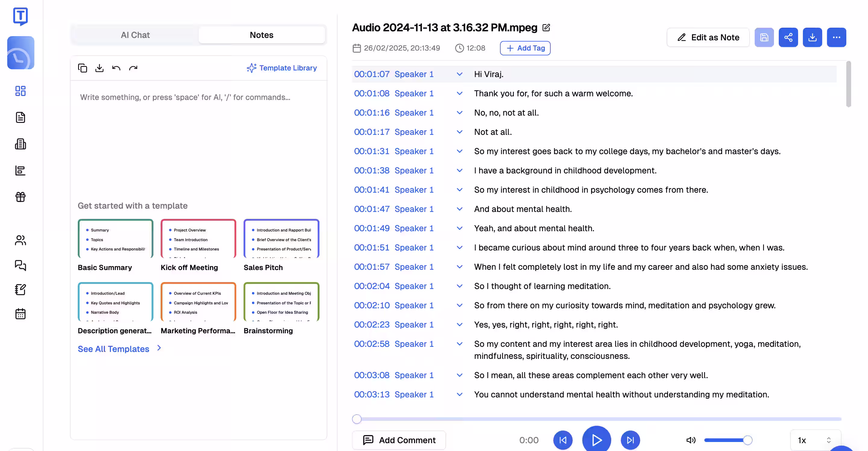Download notes using the notes toolbar download icon
The height and width of the screenshot is (451, 868).
99,68
